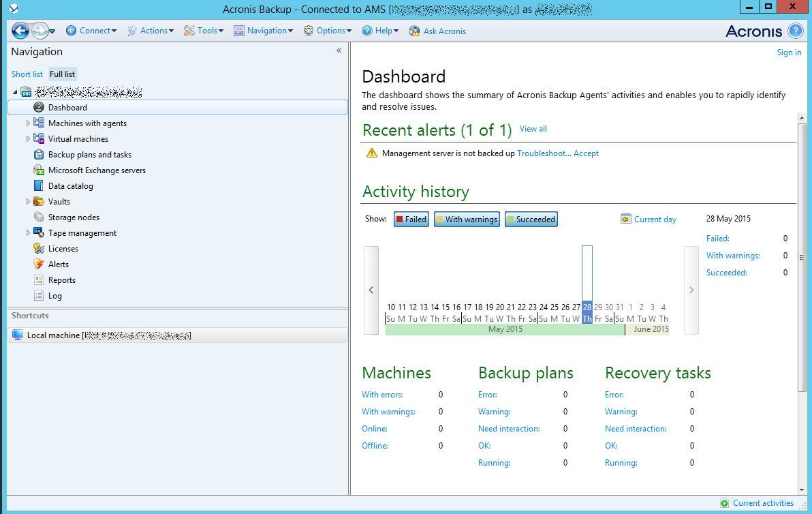This screenshot has width=812, height=514.
Task: Click Backup plans Need interaction link
Action: pyautogui.click(x=509, y=429)
